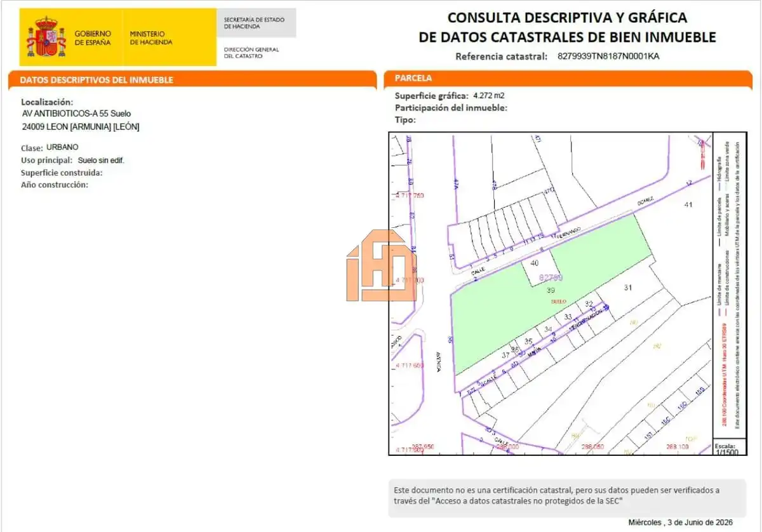Image resolution: width=762 pixels, height=532 pixels.
Task: Click parcel number 31 on the map
Action: click(628, 288)
